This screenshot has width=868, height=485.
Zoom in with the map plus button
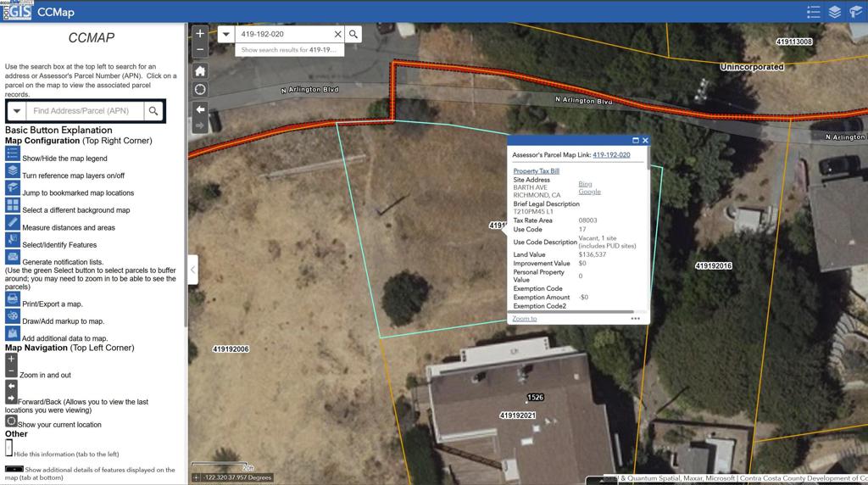[x=200, y=34]
